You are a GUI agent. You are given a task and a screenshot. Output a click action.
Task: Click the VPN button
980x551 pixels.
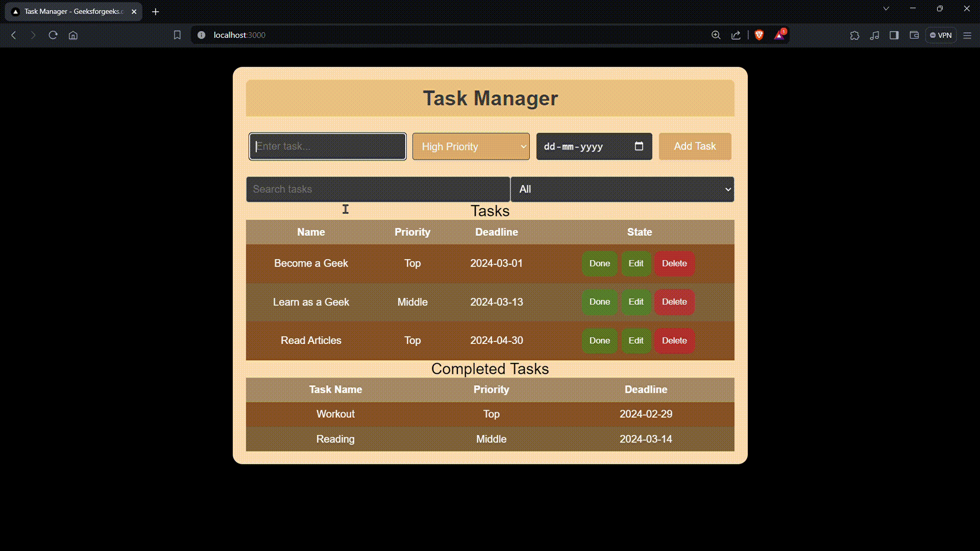point(941,35)
